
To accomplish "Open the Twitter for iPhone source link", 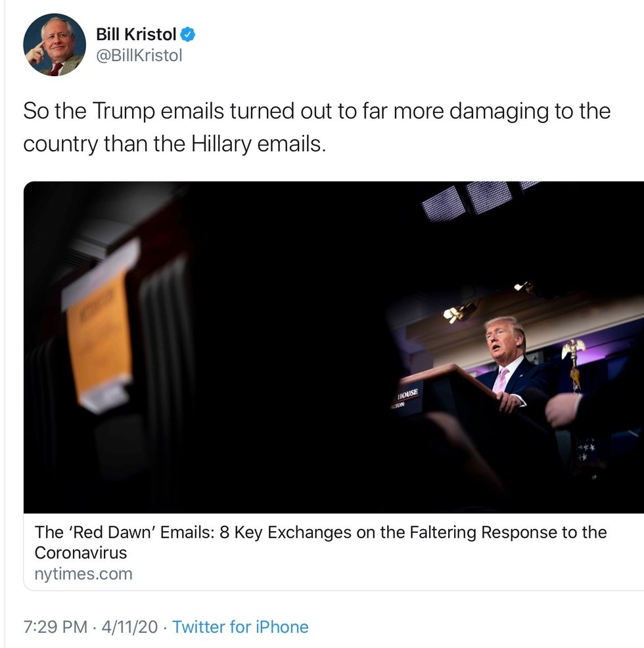I will (x=240, y=627).
